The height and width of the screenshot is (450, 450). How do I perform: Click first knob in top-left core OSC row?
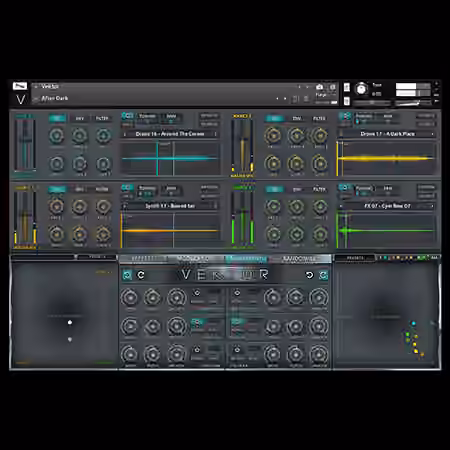(x=57, y=136)
